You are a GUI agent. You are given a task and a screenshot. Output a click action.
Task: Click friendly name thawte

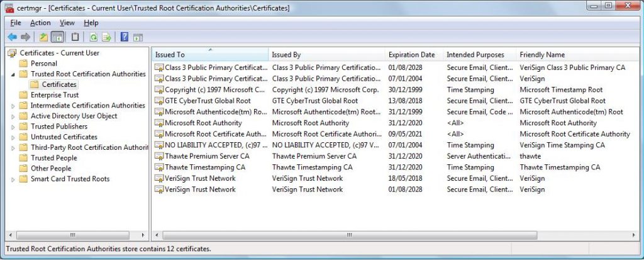tap(530, 156)
